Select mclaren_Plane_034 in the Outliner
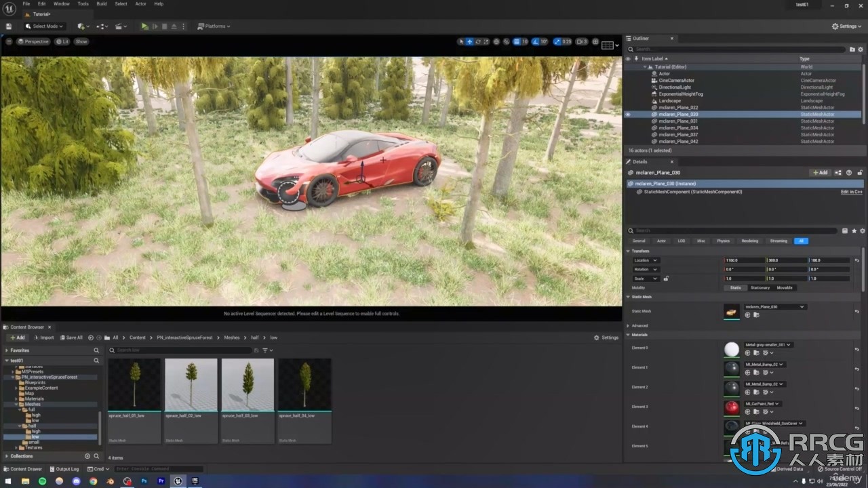 [678, 128]
